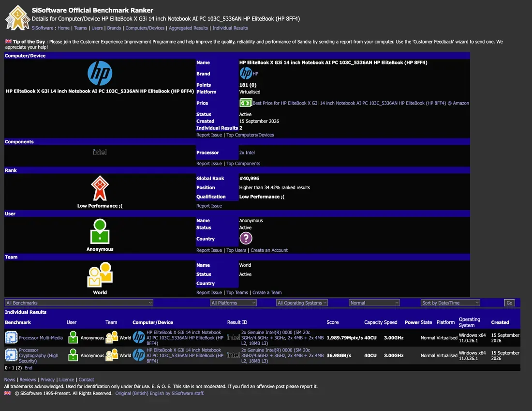532x411 pixels.
Task: Open the Best Price at Amazon link
Action: [361, 103]
